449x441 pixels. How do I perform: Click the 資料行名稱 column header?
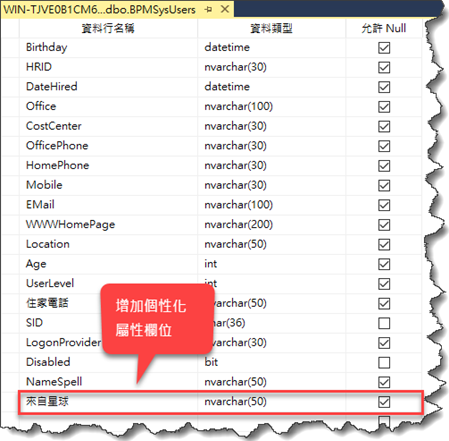pyautogui.click(x=108, y=28)
